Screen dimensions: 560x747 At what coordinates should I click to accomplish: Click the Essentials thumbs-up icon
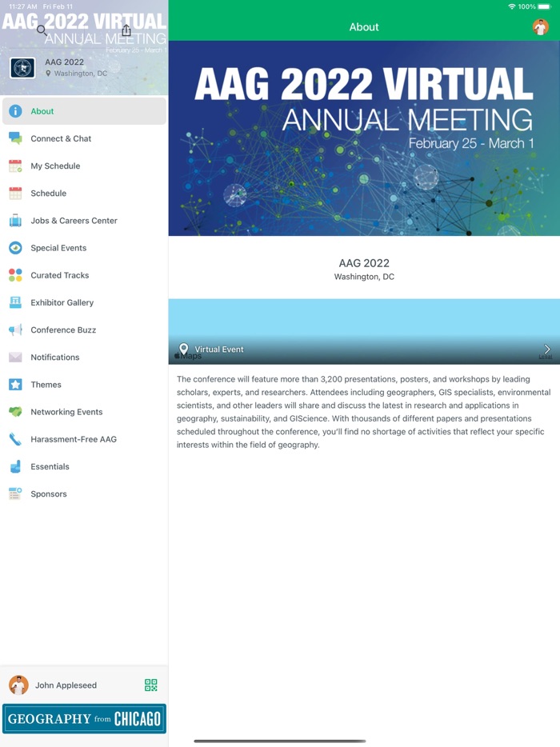tap(15, 466)
